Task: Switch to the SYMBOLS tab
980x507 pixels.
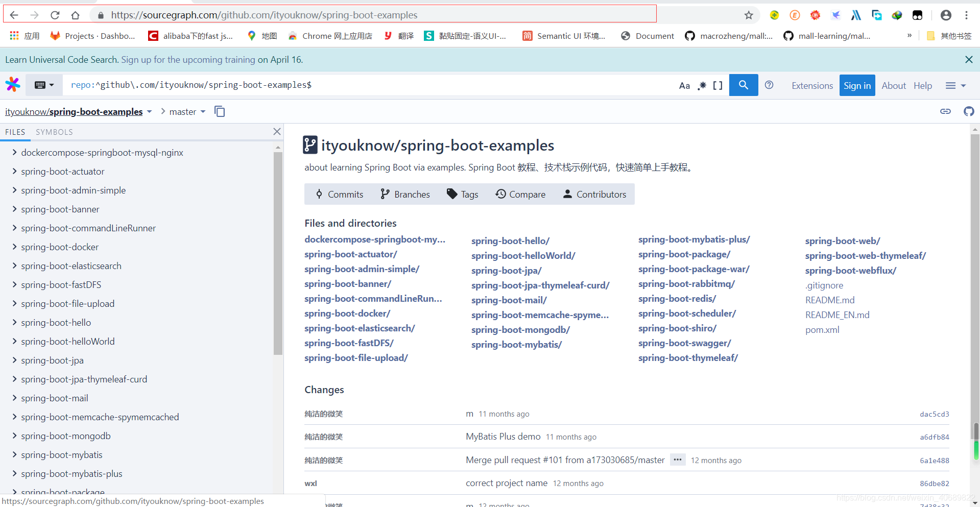Action: click(54, 132)
